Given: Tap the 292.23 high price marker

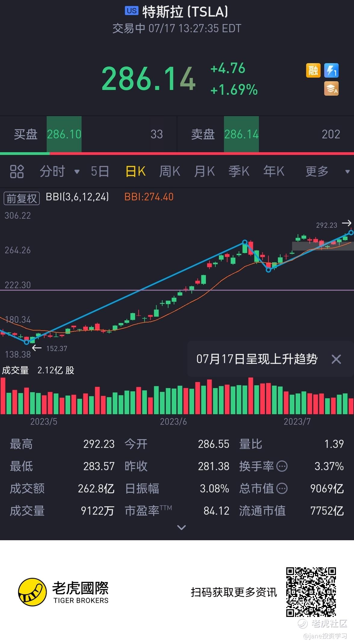Looking at the screenshot, I should (x=327, y=225).
